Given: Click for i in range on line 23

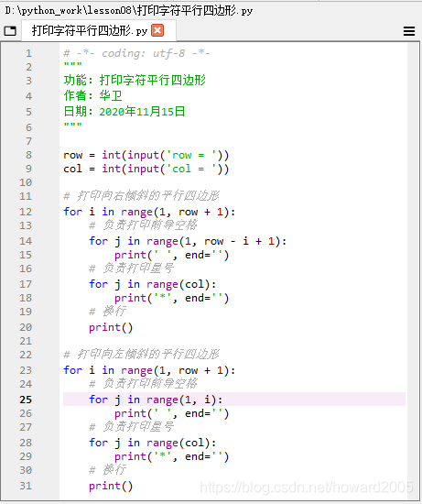Looking at the screenshot, I should tap(149, 370).
